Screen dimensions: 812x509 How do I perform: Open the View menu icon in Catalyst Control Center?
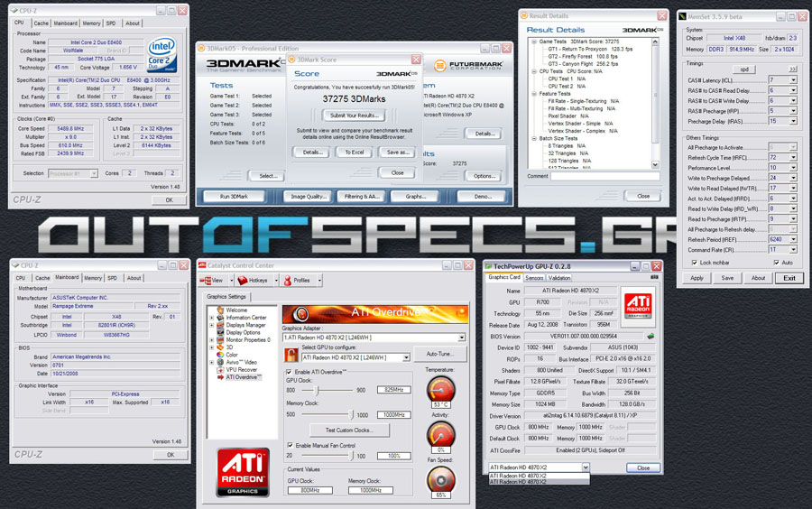[206, 281]
